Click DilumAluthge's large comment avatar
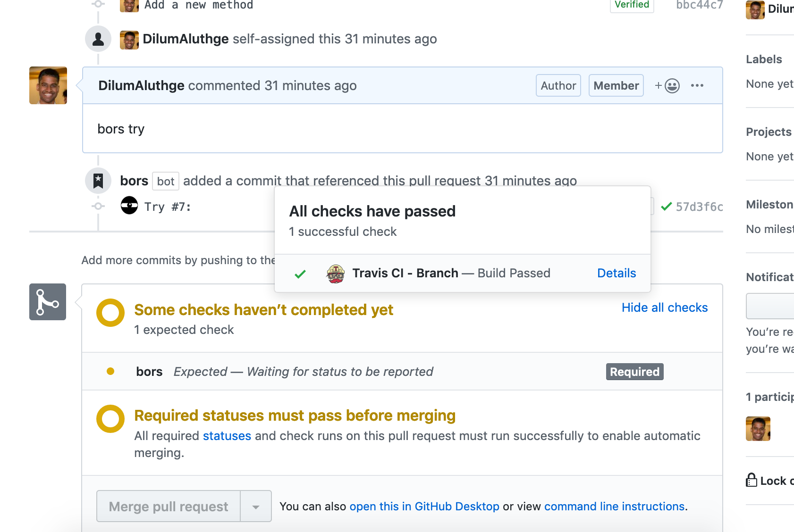The height and width of the screenshot is (532, 794). 48,85
